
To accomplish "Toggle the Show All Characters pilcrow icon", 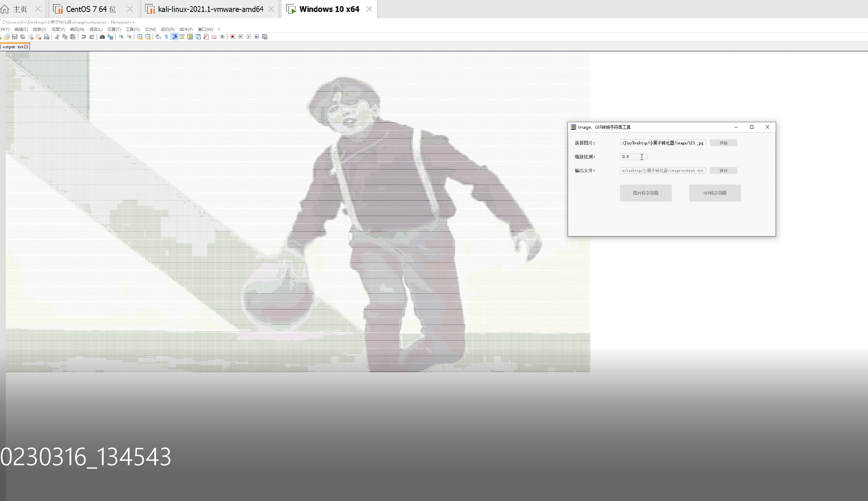I will (x=166, y=37).
